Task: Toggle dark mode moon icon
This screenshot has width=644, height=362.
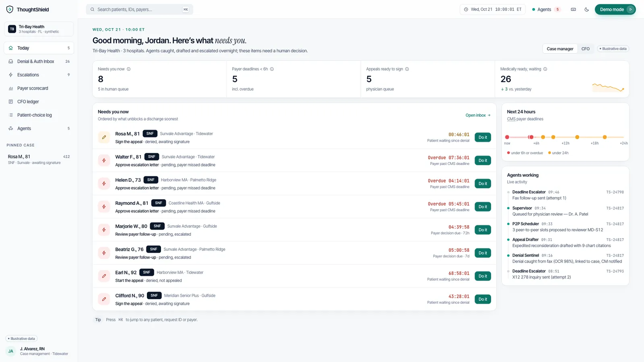Action: [x=586, y=9]
